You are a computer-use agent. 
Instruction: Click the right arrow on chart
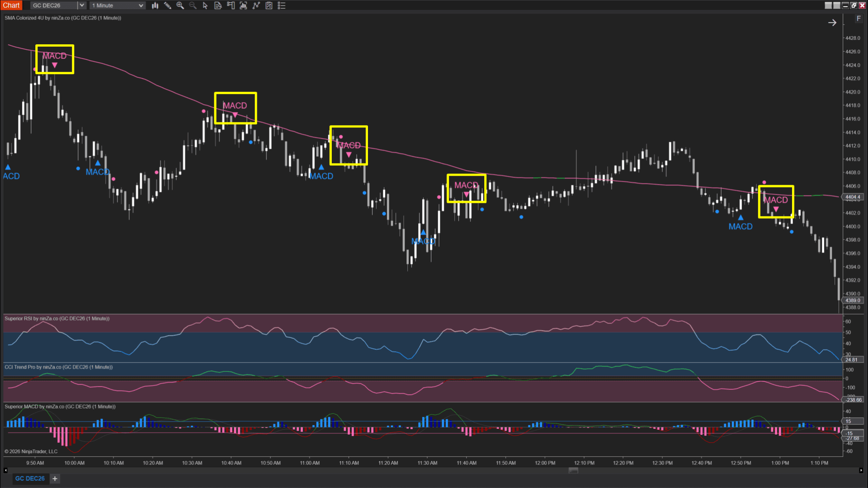tap(832, 23)
